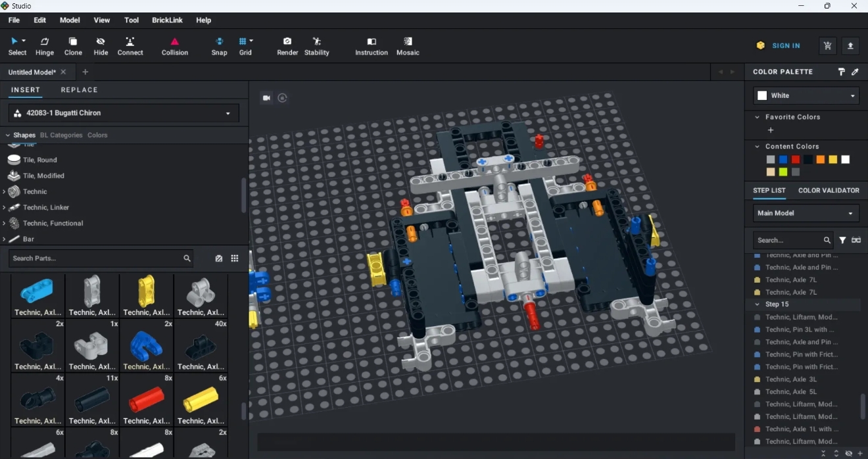Switch to the Color Validator tab
Image resolution: width=868 pixels, height=459 pixels.
click(829, 191)
